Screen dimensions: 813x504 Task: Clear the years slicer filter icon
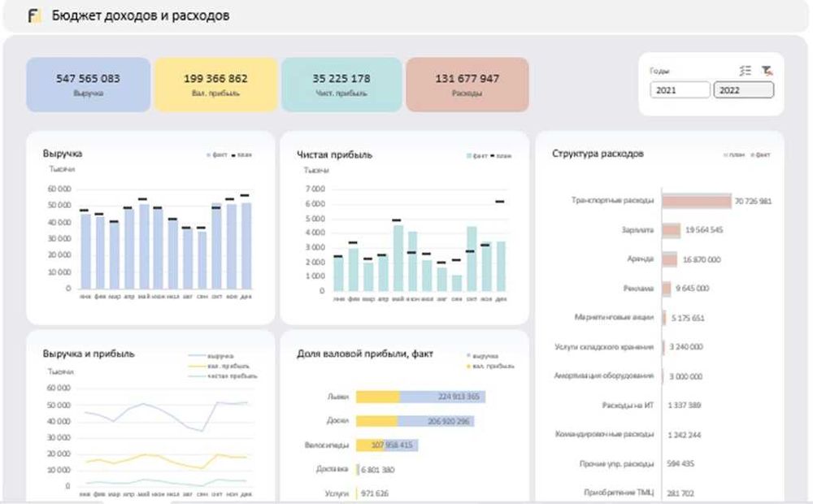pyautogui.click(x=767, y=71)
